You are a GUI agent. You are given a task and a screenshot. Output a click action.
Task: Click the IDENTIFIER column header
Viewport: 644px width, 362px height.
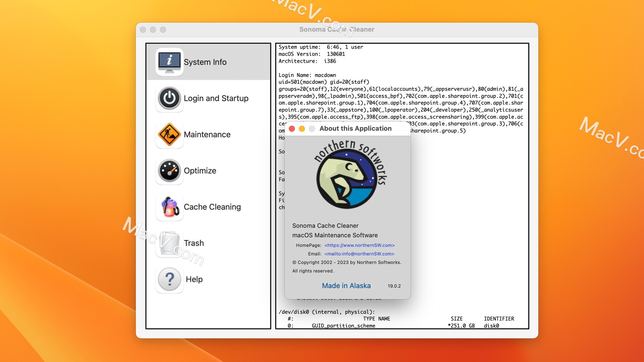[499, 319]
